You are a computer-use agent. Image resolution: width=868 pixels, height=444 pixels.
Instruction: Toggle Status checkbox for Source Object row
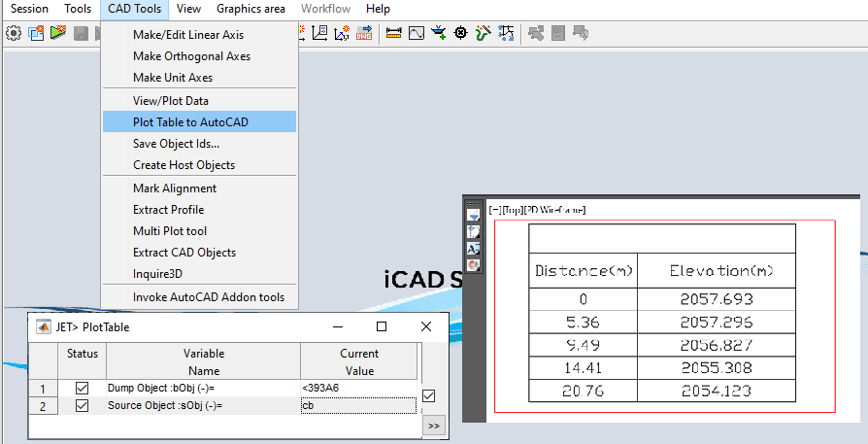coord(82,405)
